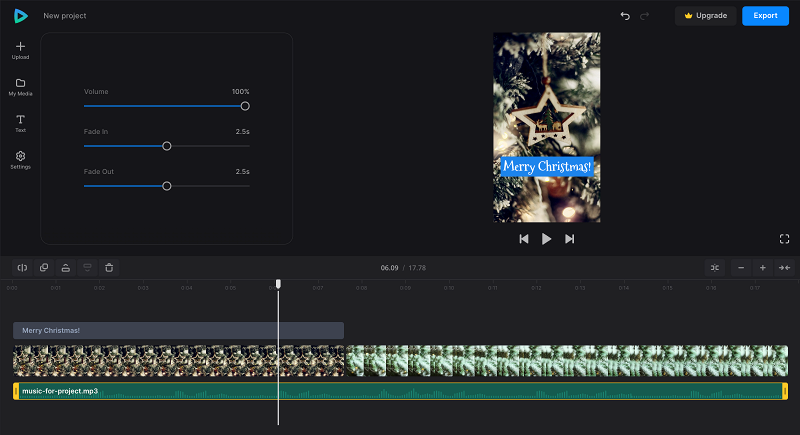
Task: Toggle timeline snapping icon
Action: point(715,268)
